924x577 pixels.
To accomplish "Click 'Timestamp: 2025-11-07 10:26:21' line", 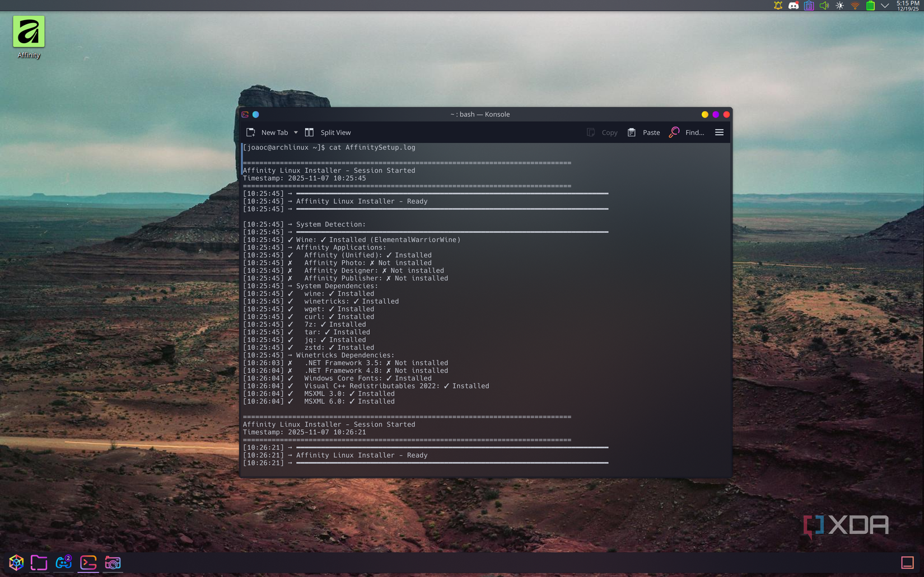I will coord(304,433).
